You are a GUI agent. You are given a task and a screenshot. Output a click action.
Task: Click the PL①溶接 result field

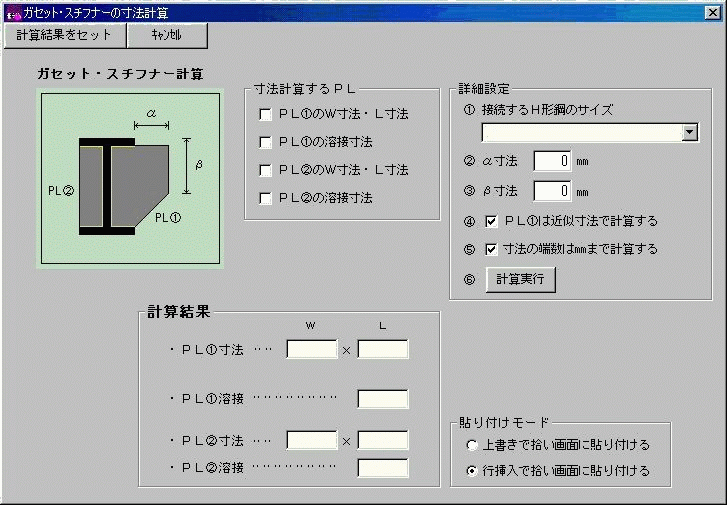[383, 399]
